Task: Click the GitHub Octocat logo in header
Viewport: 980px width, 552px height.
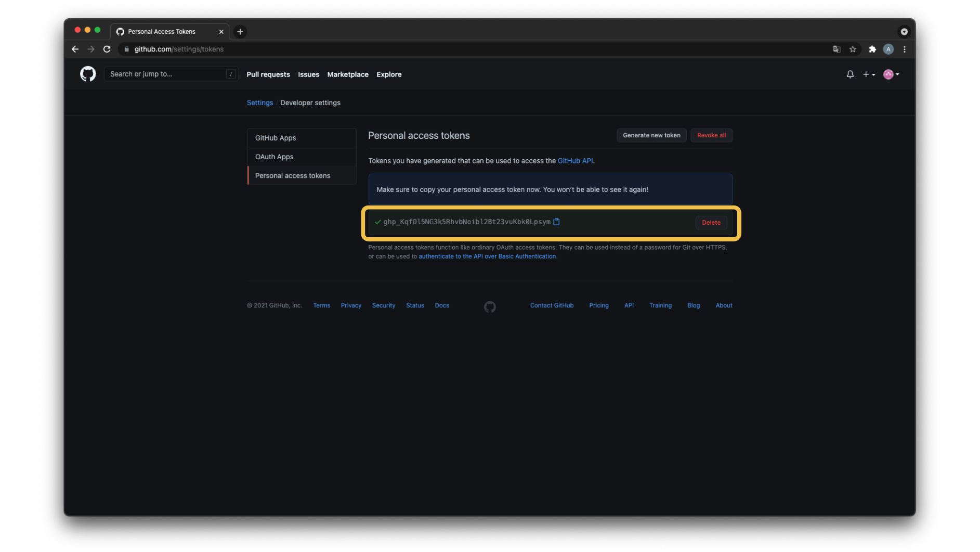Action: coord(88,74)
